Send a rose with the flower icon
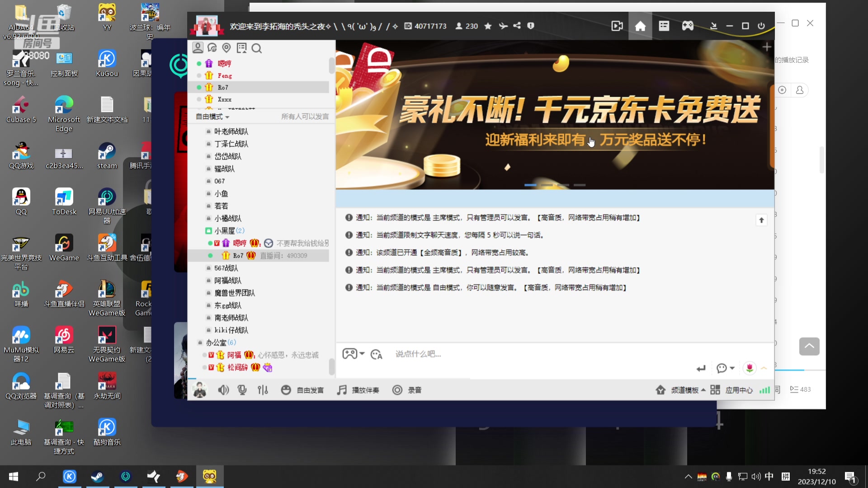This screenshot has width=868, height=488. [x=750, y=368]
